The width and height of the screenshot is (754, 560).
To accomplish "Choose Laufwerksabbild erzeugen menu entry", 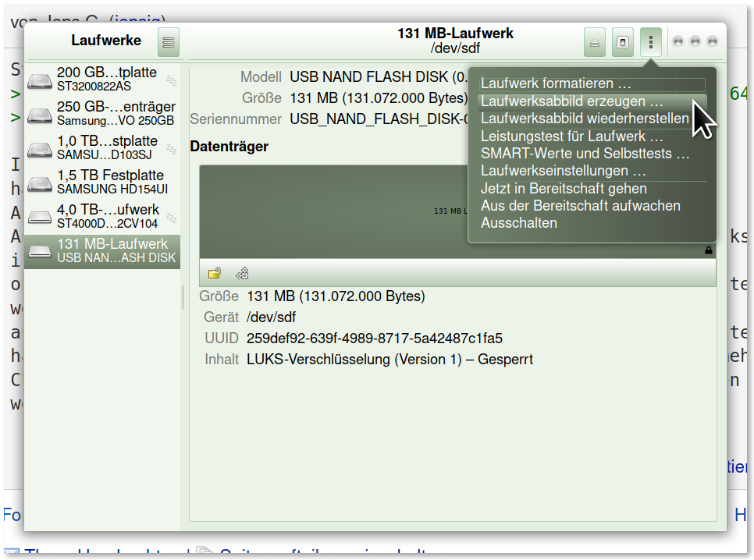I will [x=592, y=101].
